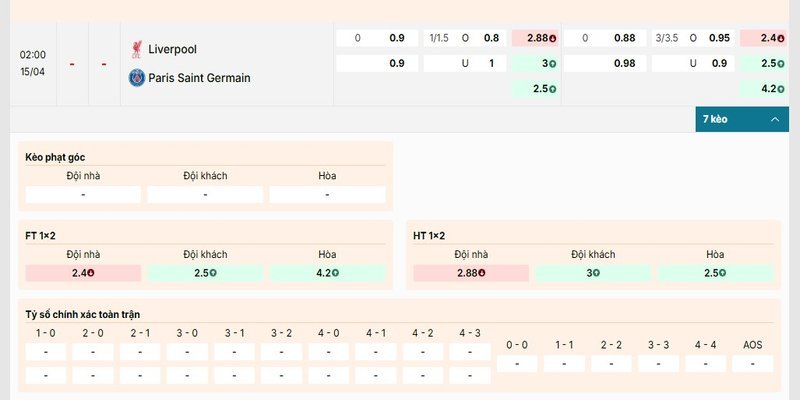Image resolution: width=800 pixels, height=400 pixels.
Task: Select FT 1×2 Đội khách odds 2.5
Action: pyautogui.click(x=205, y=273)
